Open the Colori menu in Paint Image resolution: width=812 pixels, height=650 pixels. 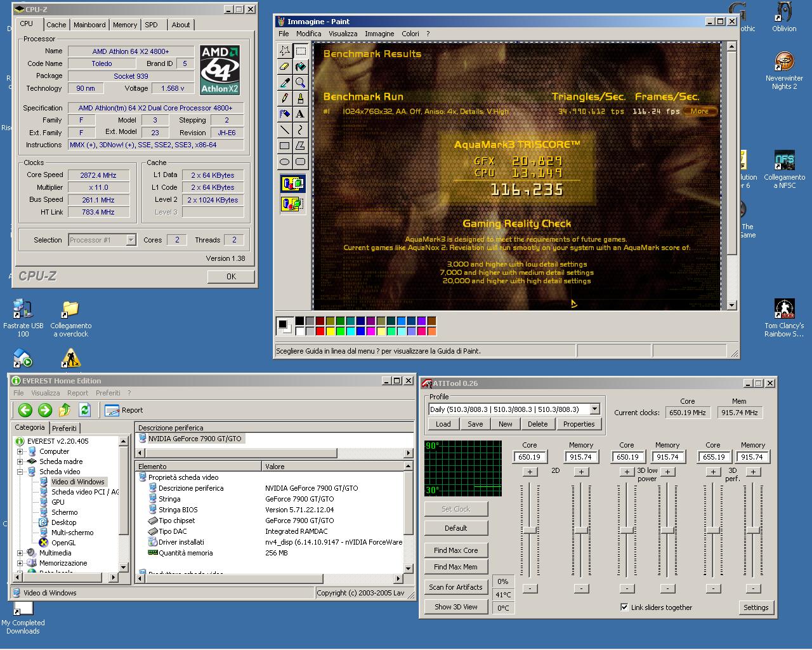410,34
